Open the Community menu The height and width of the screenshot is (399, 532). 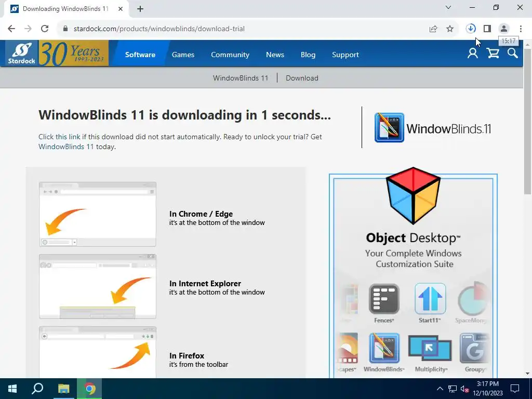click(230, 55)
